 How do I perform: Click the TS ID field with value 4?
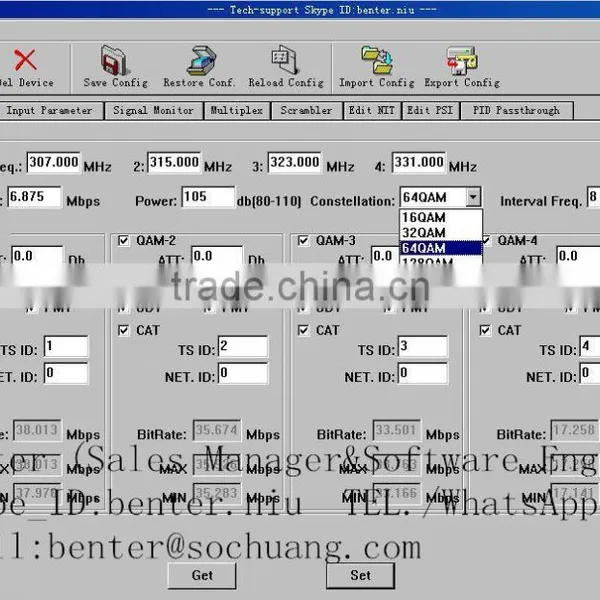590,346
